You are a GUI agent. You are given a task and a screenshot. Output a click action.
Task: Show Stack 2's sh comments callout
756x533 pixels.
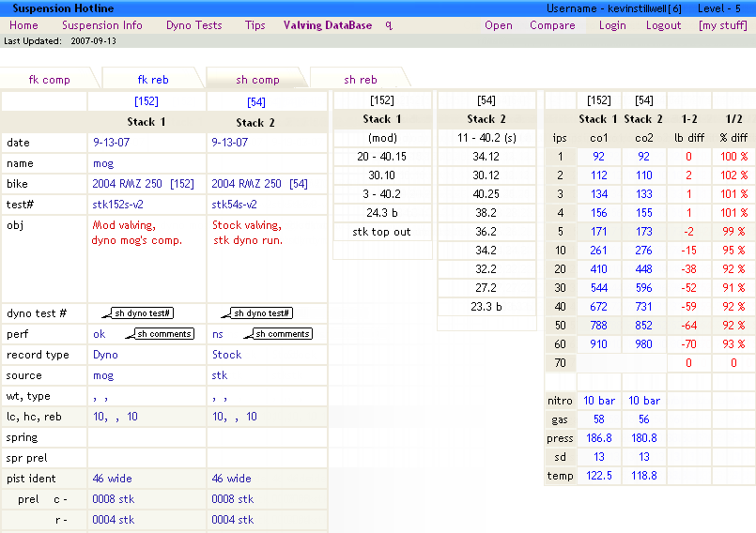point(283,334)
